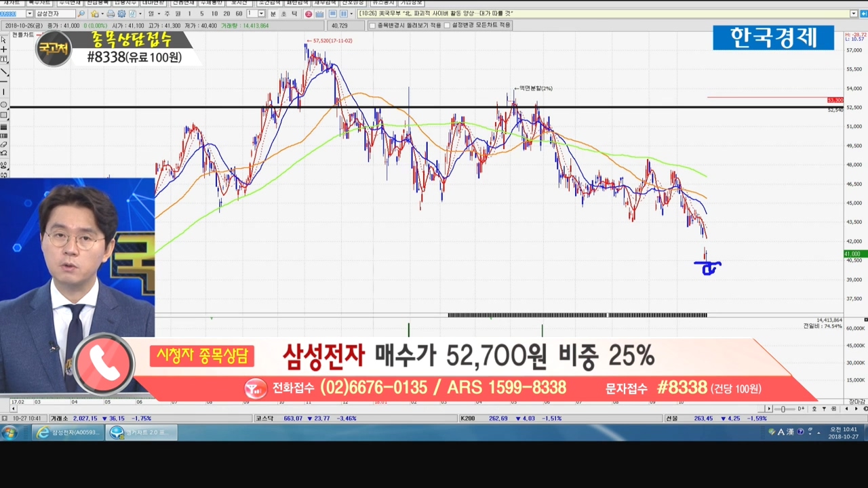Enable 종목변경시 돌려보기 적용 checkbox
This screenshot has width=868, height=488.
372,26
